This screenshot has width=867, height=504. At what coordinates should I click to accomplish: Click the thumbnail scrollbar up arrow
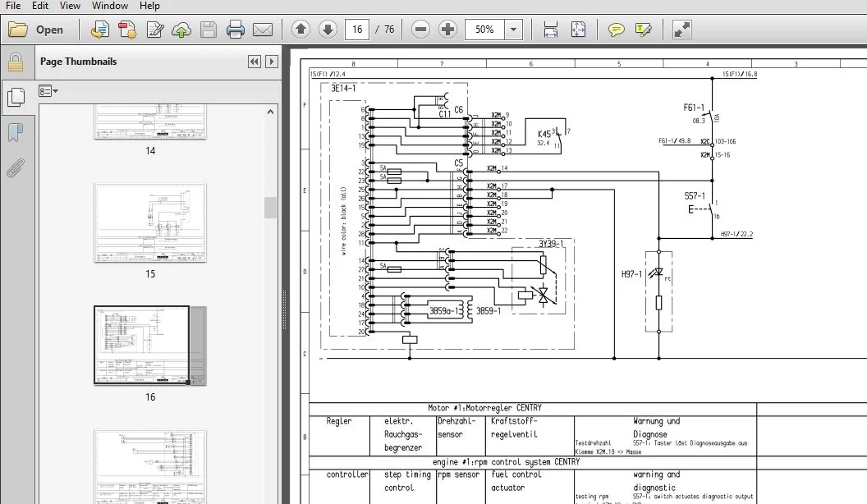coord(270,112)
